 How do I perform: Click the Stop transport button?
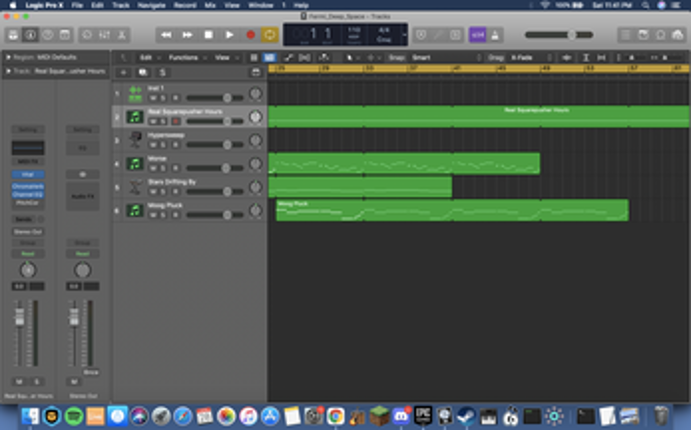(208, 35)
